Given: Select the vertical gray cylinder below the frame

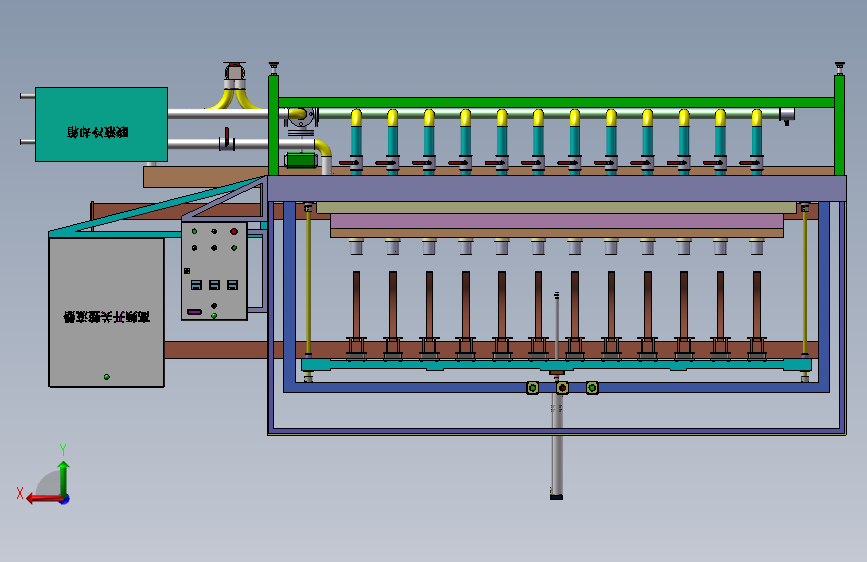Looking at the screenshot, I should click(557, 445).
